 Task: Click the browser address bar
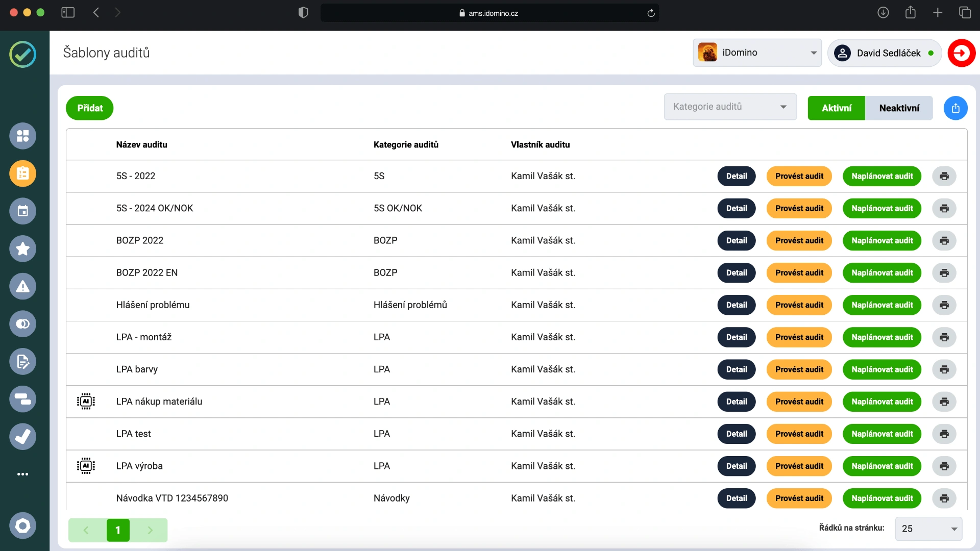point(489,13)
